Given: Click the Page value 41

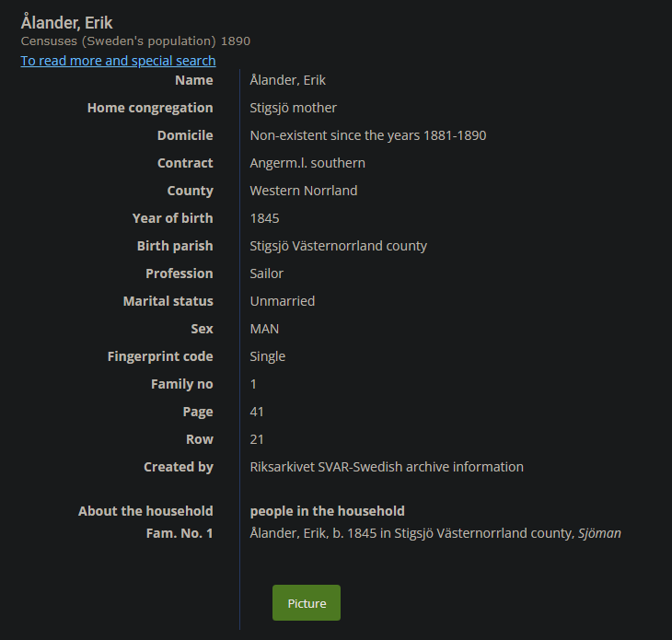Looking at the screenshot, I should point(258,412).
